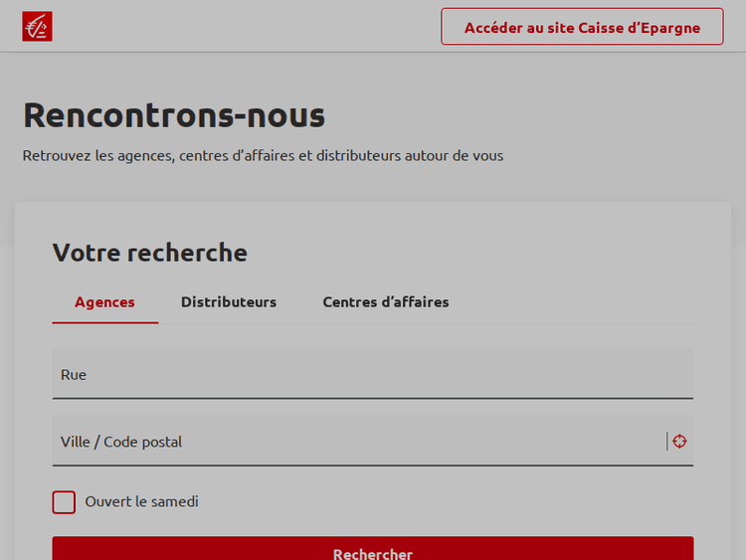Image resolution: width=746 pixels, height=560 pixels.
Task: Click the Ville / Code postal field
Action: [x=358, y=442]
